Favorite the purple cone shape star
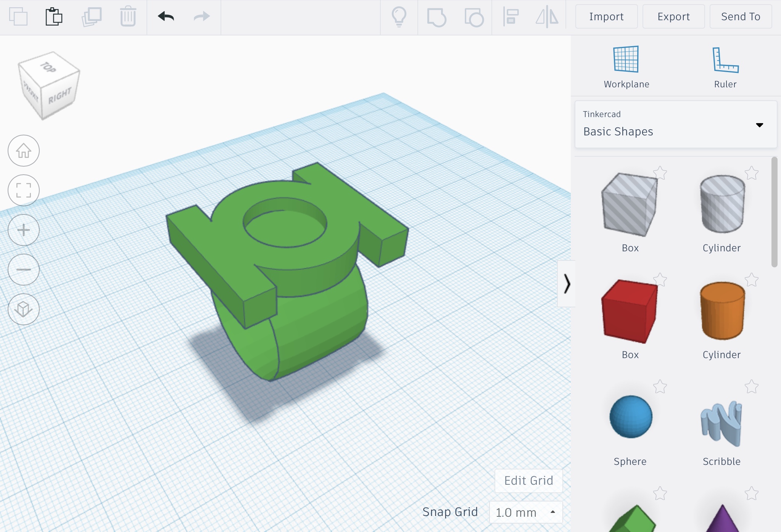781x532 pixels. 751,493
